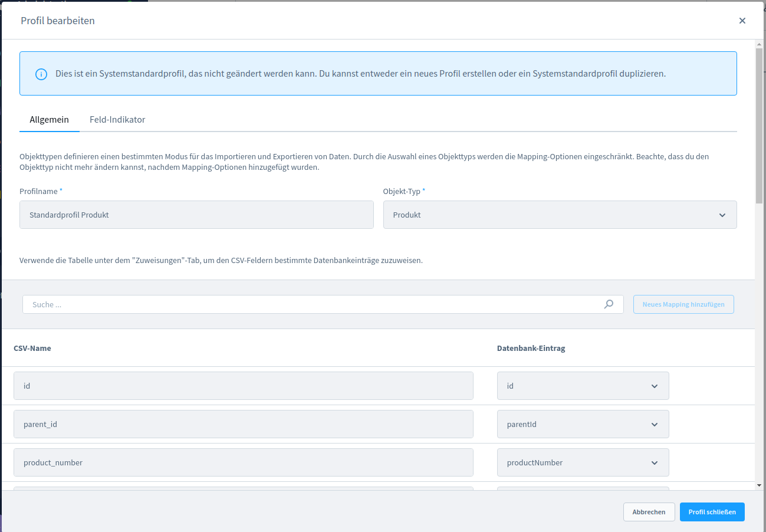Image resolution: width=766 pixels, height=532 pixels.
Task: Switch to the Allgemein tab
Action: [50, 120]
